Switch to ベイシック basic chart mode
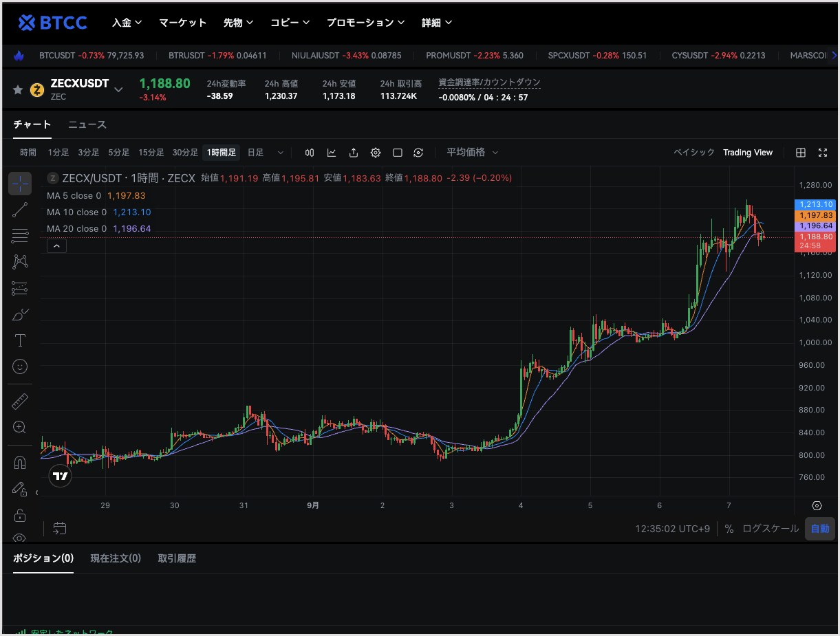 tap(694, 153)
